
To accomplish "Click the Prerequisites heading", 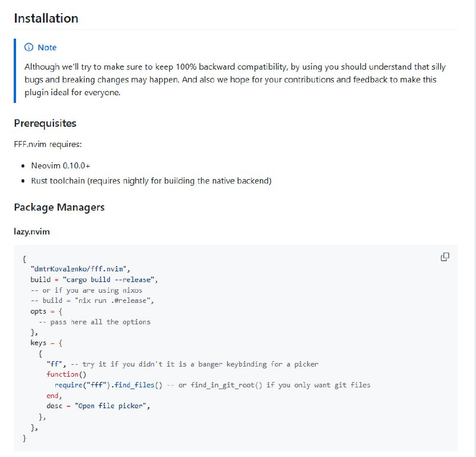I will tap(45, 123).
